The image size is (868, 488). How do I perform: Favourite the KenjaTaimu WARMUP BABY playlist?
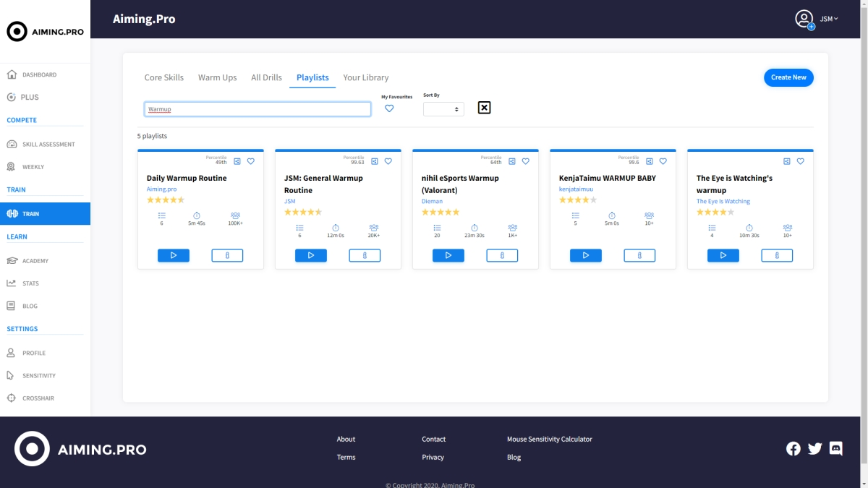pos(663,161)
